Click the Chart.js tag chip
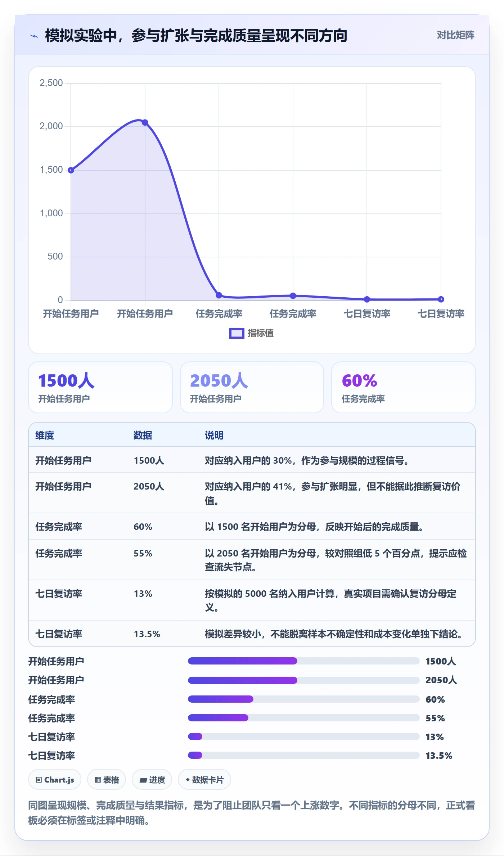 pyautogui.click(x=55, y=780)
